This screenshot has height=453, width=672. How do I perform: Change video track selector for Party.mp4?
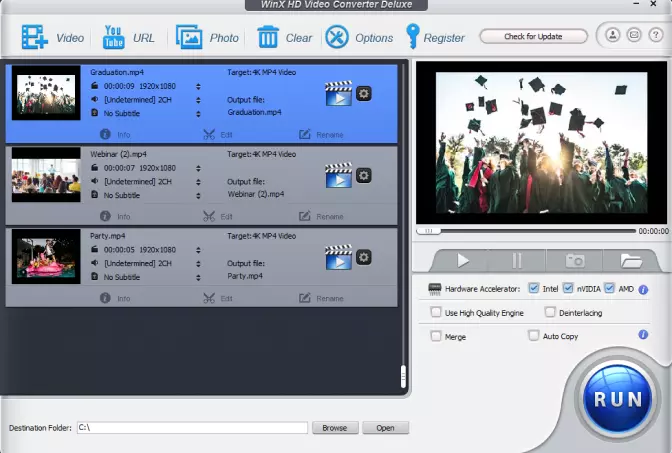[198, 250]
